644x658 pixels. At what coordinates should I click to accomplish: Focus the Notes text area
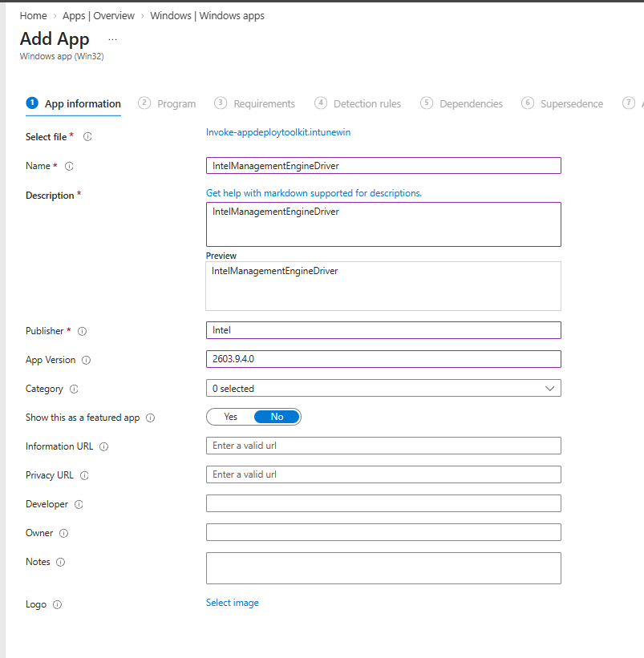tap(383, 568)
